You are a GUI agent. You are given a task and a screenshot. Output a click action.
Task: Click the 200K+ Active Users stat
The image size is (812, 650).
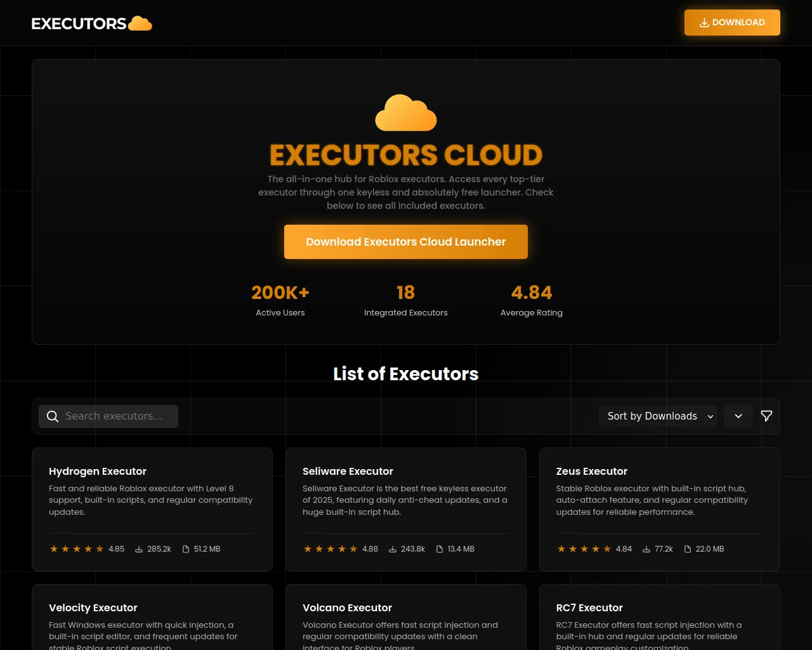pyautogui.click(x=280, y=300)
